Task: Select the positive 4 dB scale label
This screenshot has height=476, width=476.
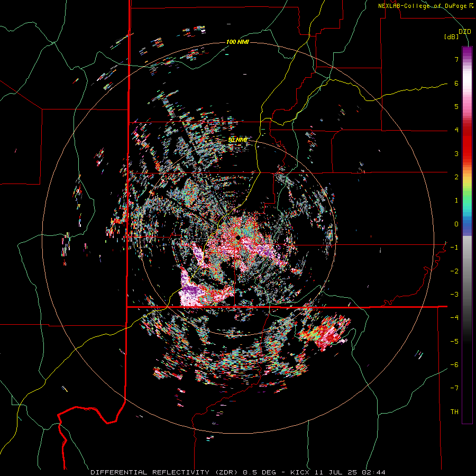Action: 456,130
